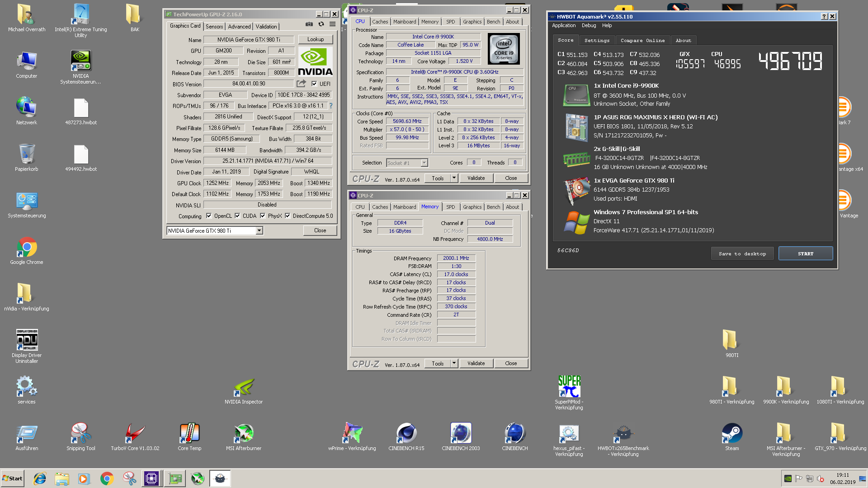Open SuperPiMod desktop shortcut

[x=569, y=393]
